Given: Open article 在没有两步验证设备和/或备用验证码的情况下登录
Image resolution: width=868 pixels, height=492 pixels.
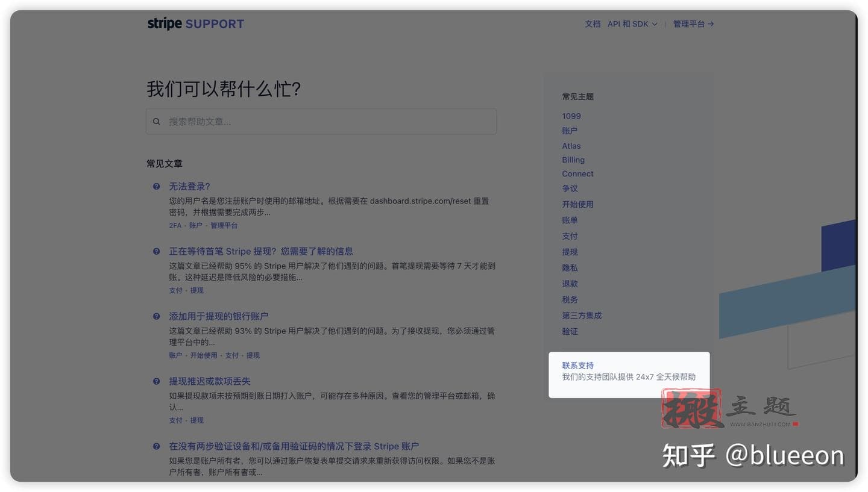Looking at the screenshot, I should [x=294, y=446].
